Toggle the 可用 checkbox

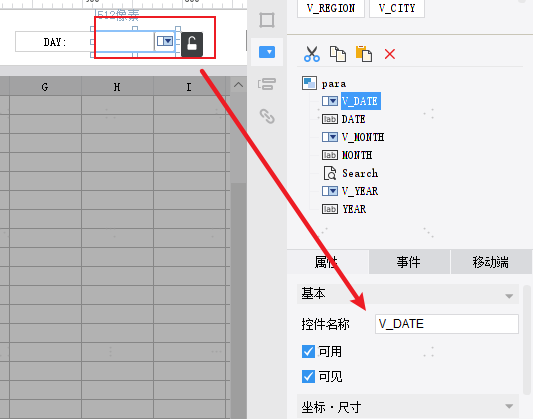(308, 351)
